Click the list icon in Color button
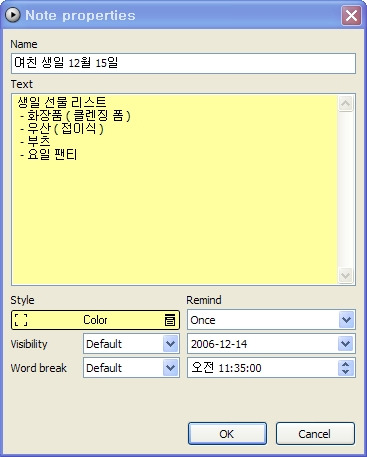Screen dimensions: 367x457 pyautogui.click(x=170, y=320)
